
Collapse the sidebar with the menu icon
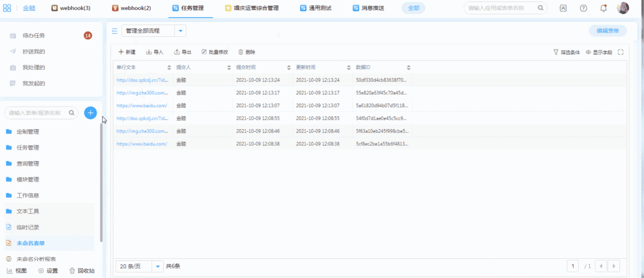[115, 31]
